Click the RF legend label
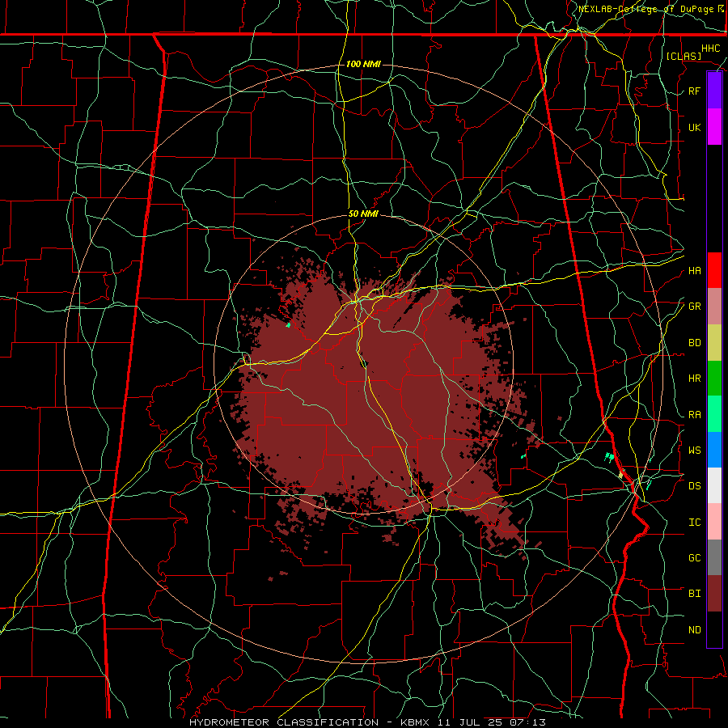The width and height of the screenshot is (728, 728). click(x=694, y=91)
